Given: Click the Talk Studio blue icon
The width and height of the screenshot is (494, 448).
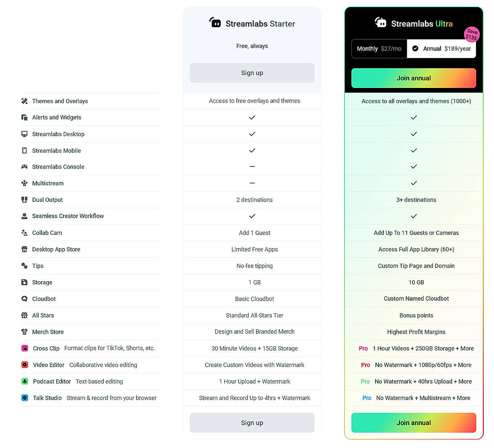Looking at the screenshot, I should (x=25, y=398).
